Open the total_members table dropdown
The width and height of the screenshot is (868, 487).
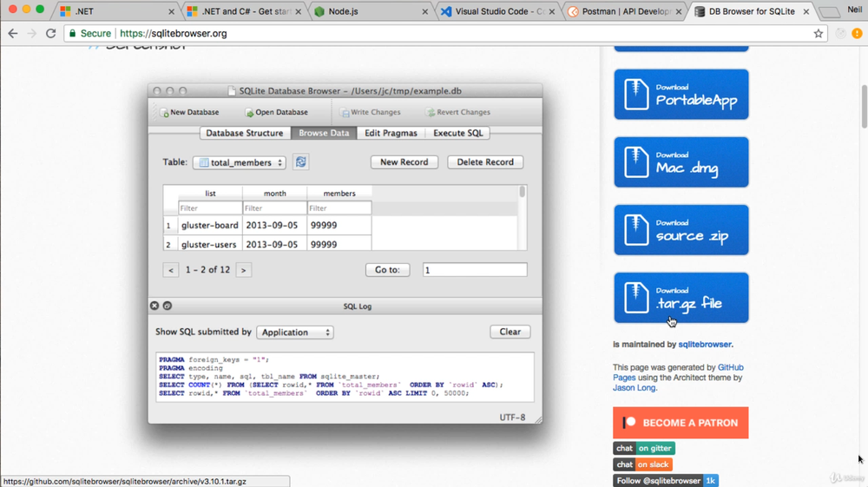240,162
